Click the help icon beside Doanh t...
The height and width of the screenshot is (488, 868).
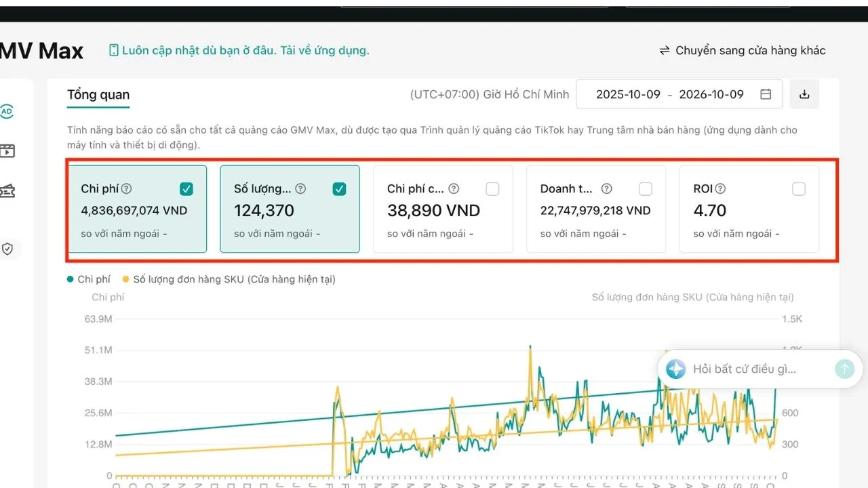607,189
